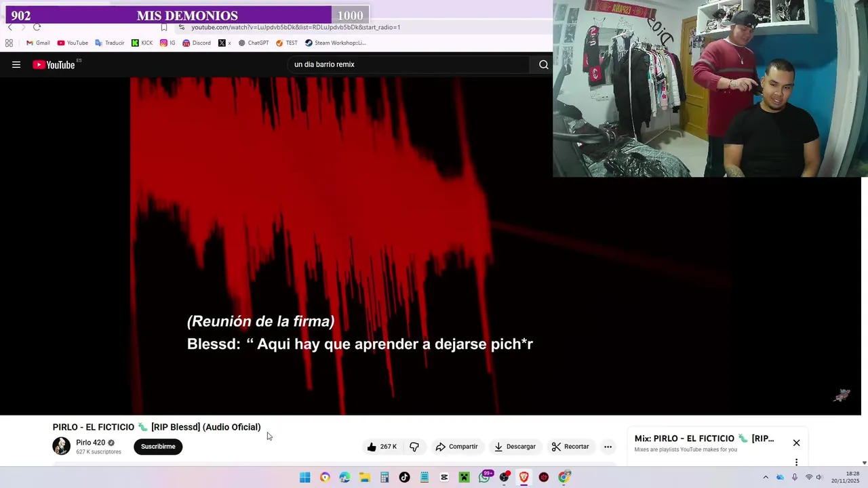Image resolution: width=868 pixels, height=488 pixels.
Task: Open Pirlo 420 channel avatar
Action: pyautogui.click(x=62, y=446)
